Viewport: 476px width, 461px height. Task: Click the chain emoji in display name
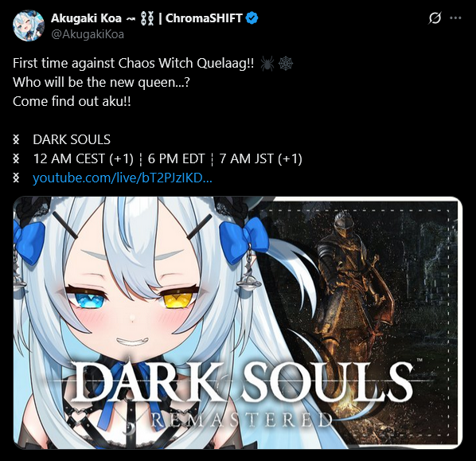click(x=146, y=18)
